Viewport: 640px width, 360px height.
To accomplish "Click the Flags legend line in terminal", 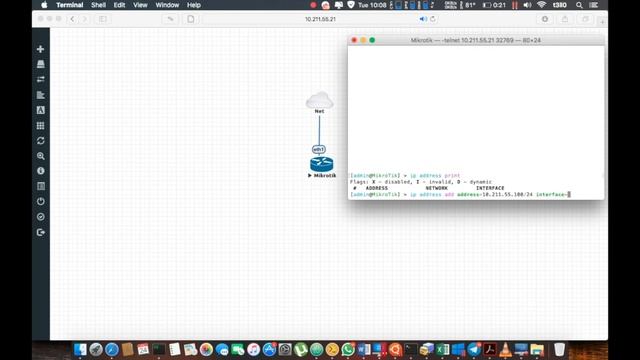I will pos(421,182).
